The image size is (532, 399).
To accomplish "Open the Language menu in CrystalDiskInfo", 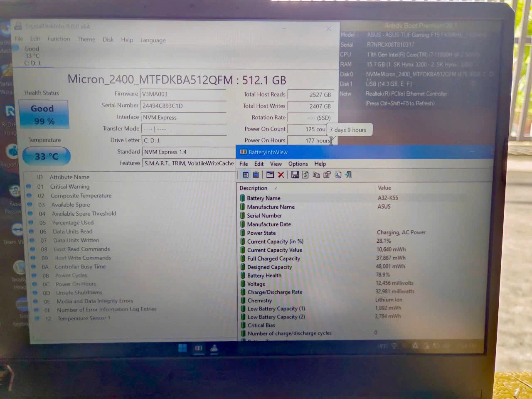I will pyautogui.click(x=153, y=40).
